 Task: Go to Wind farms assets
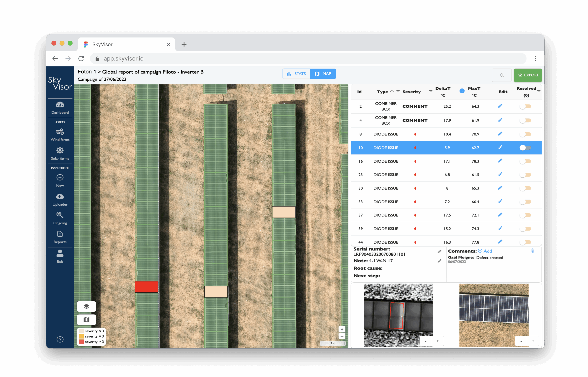tap(60, 135)
